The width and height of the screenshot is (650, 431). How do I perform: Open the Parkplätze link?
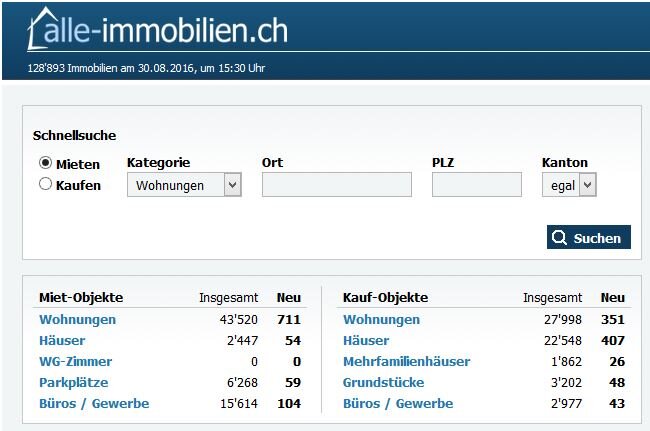click(73, 383)
